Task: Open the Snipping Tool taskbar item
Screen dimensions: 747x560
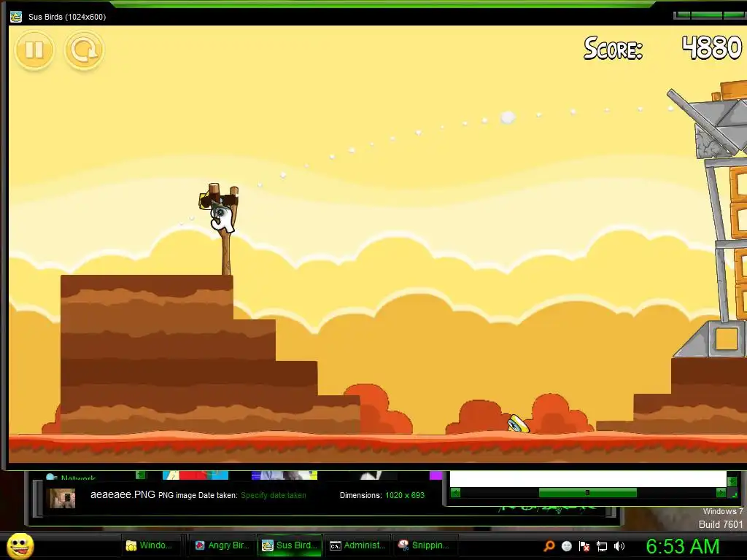Action: (x=425, y=545)
